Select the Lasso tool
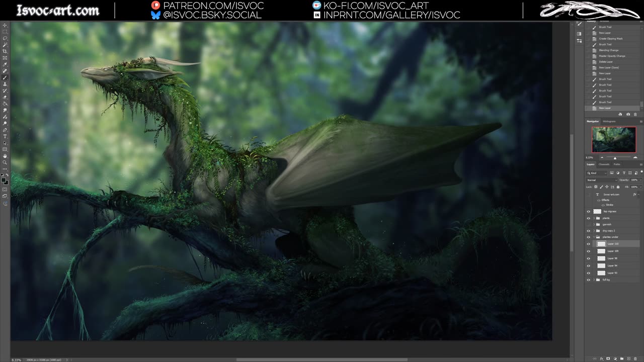The height and width of the screenshot is (362, 644). tap(5, 38)
